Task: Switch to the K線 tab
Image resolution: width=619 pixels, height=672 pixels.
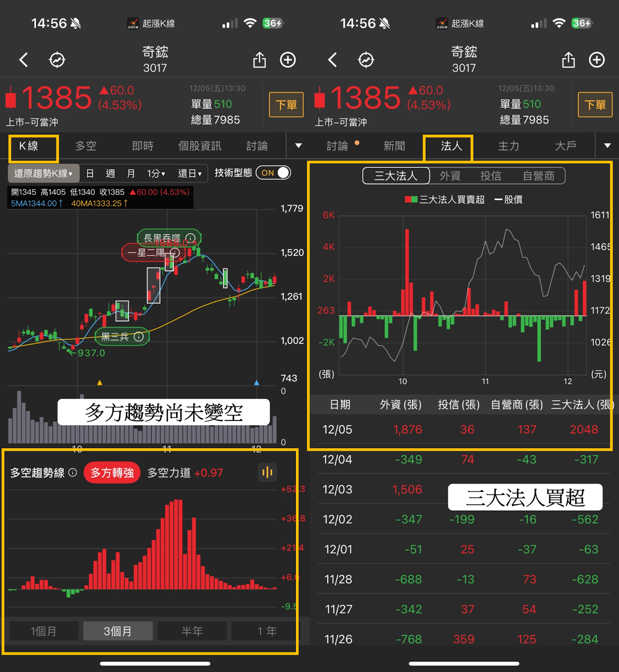Action: click(29, 146)
